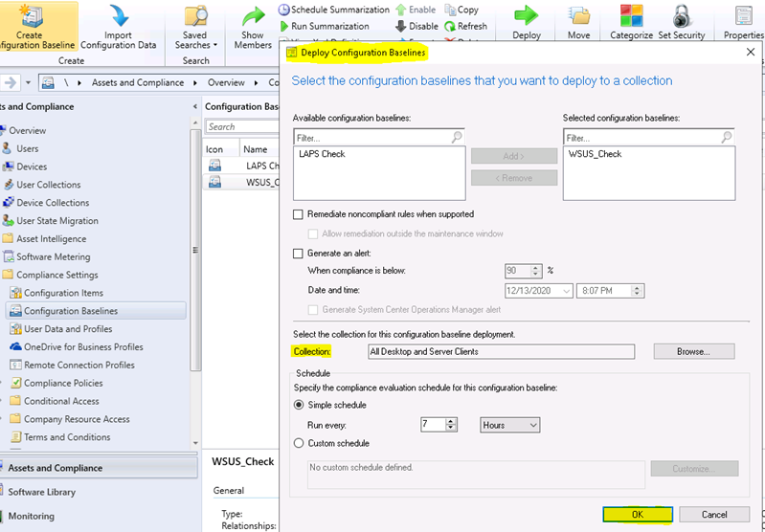The image size is (765, 532).
Task: Click Disable in the ribbon
Action: point(416,26)
